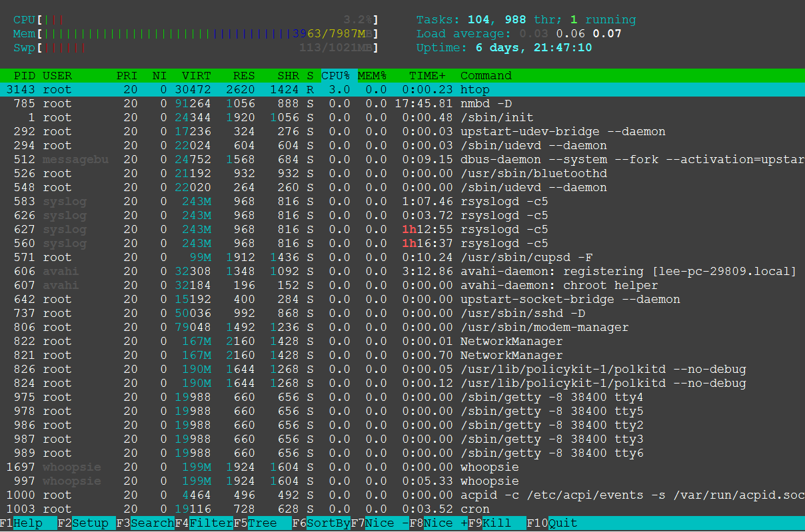Sort by the RES column header
Image resolution: width=805 pixels, height=532 pixels.
point(244,76)
